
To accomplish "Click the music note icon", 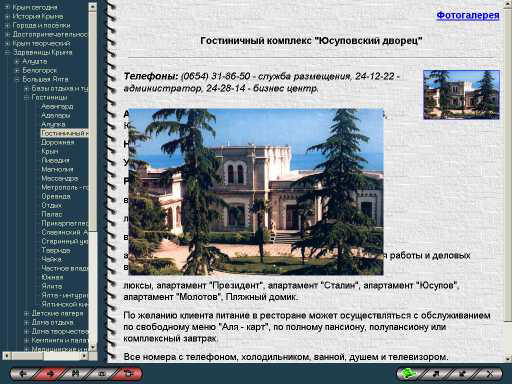I will coord(435,374).
